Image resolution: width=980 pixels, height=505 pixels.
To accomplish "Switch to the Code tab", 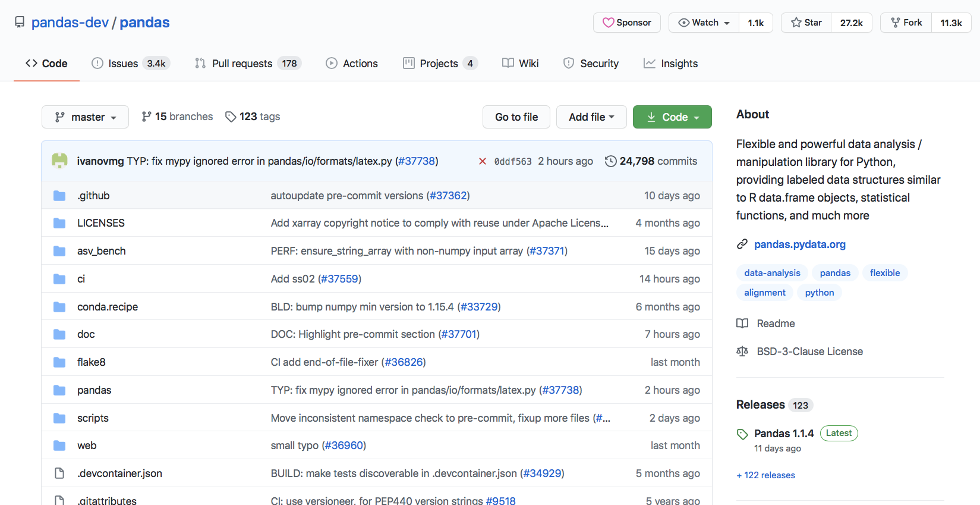I will click(46, 64).
